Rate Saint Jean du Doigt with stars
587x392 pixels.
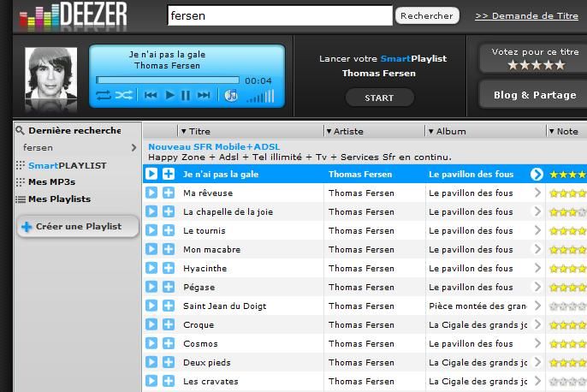click(567, 306)
